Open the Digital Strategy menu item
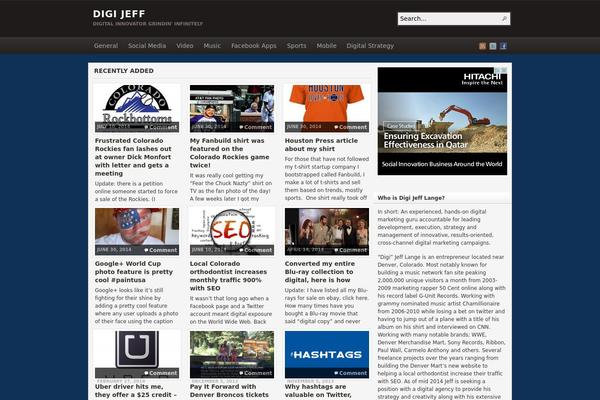 (x=370, y=46)
